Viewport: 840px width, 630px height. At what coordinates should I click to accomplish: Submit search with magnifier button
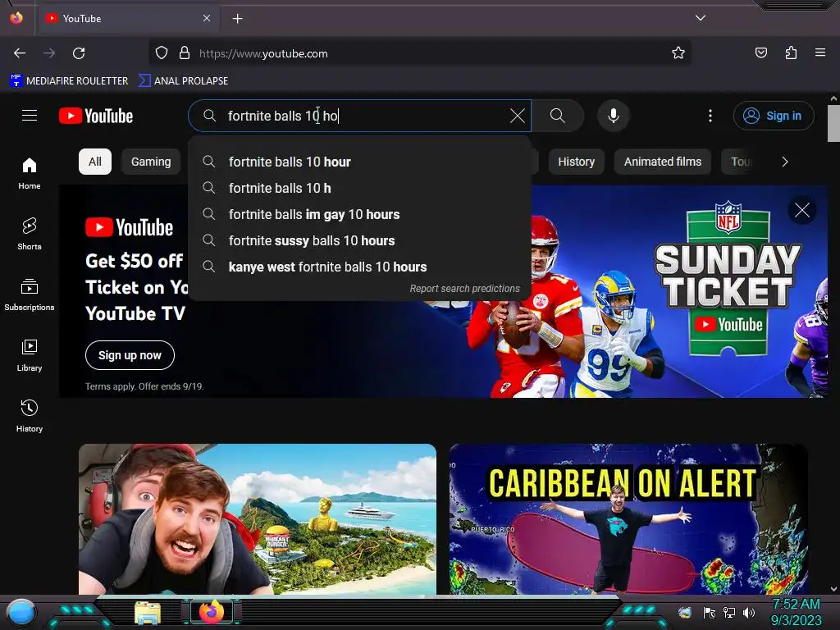(x=558, y=116)
